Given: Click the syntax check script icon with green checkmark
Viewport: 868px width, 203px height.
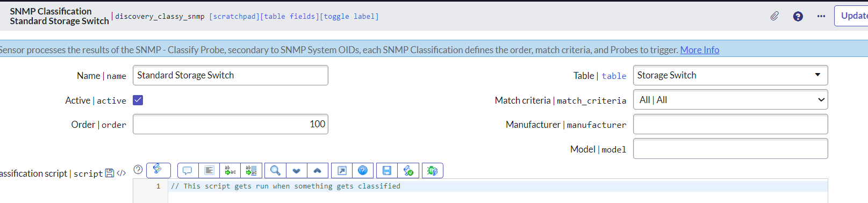Looking at the screenshot, I should [x=408, y=171].
